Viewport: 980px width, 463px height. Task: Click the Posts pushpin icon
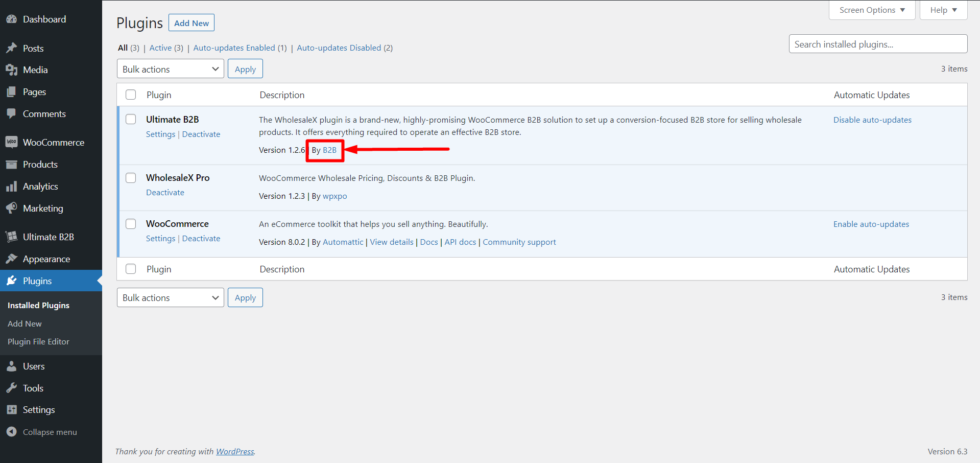(x=11, y=48)
